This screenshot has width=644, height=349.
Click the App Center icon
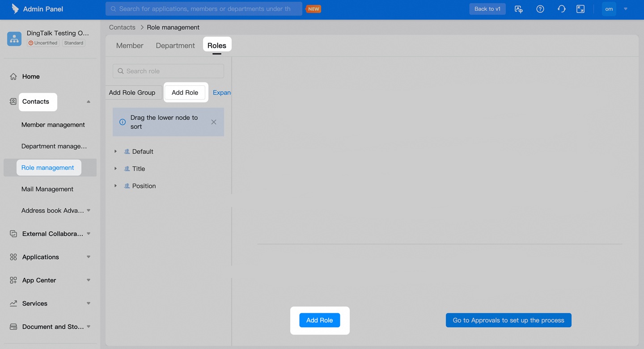[13, 280]
